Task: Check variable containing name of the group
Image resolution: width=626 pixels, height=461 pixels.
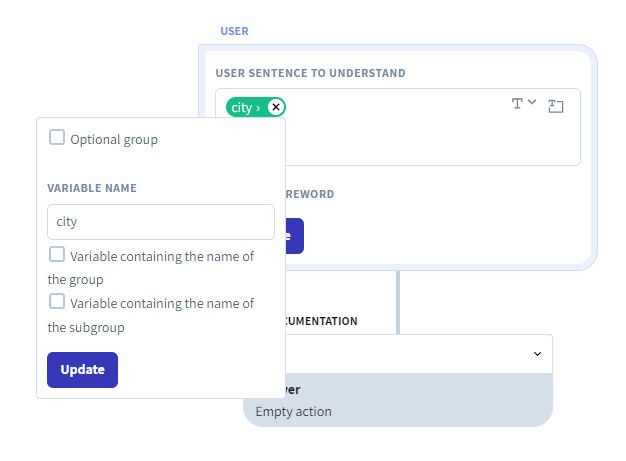Action: (x=58, y=255)
